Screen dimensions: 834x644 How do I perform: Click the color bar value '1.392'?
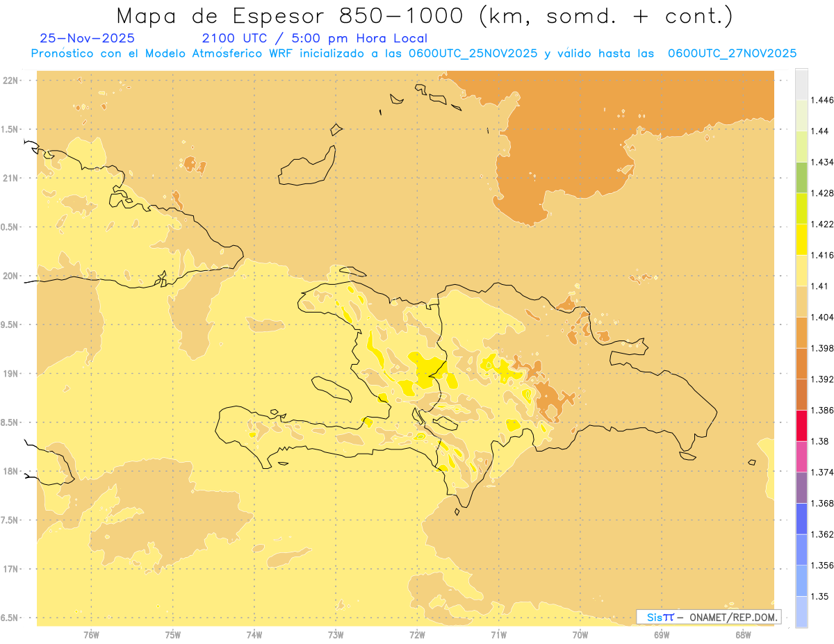coord(823,379)
